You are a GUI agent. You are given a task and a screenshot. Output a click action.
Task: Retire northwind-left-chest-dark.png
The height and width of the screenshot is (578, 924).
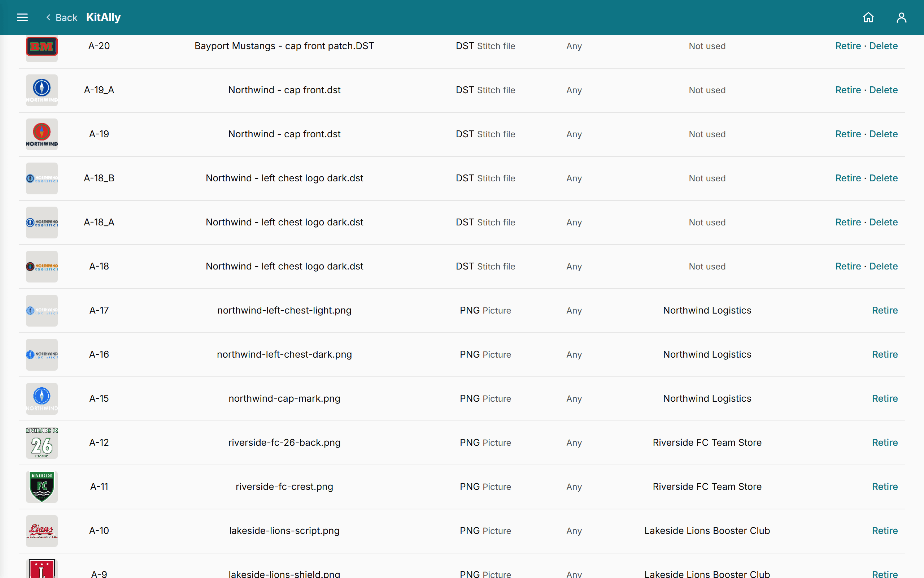click(885, 354)
